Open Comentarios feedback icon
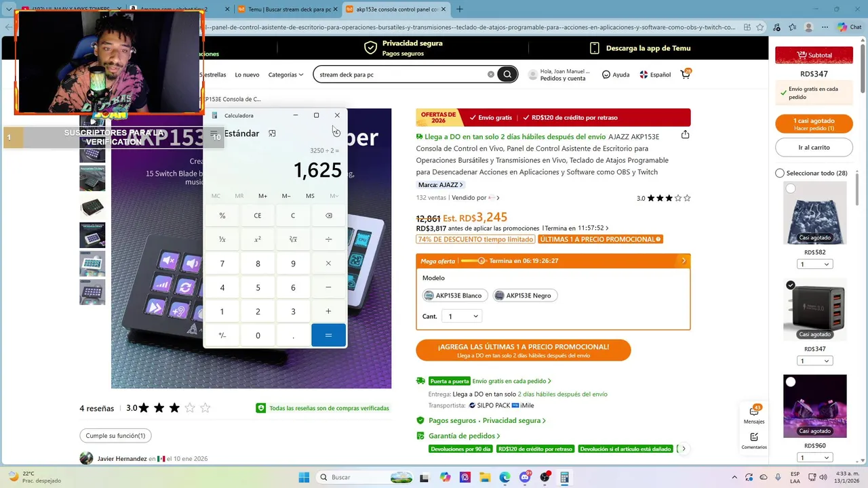Viewport: 868px width, 488px height. coord(754,441)
